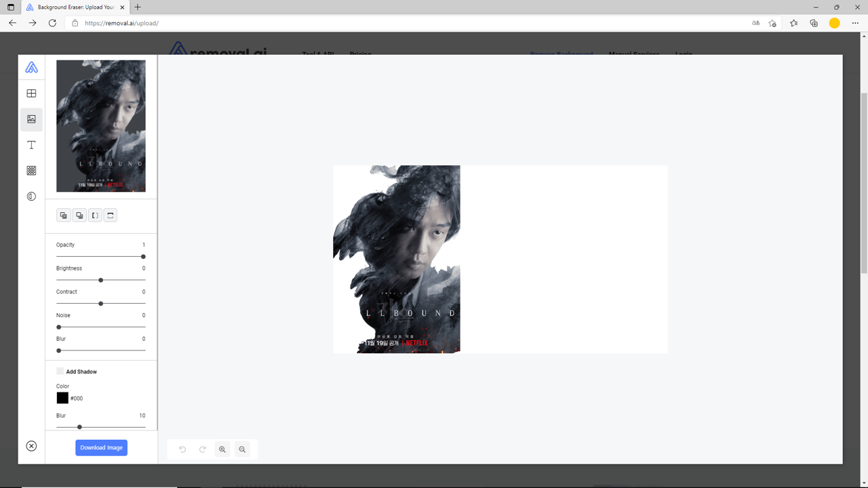Click the browser forward arrow
Screen dimensions: 868x488
(33, 23)
